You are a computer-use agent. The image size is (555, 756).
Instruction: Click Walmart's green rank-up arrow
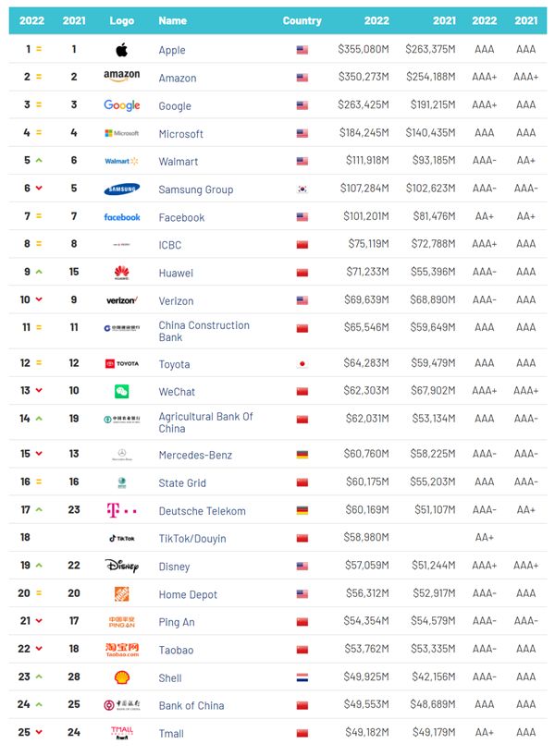coord(39,160)
